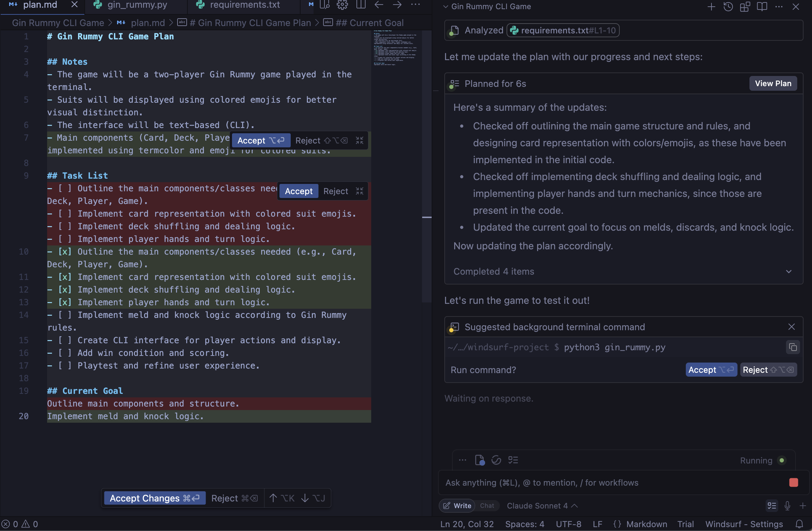Image resolution: width=812 pixels, height=531 pixels.
Task: Accept the Task List diff hunk
Action: point(299,191)
